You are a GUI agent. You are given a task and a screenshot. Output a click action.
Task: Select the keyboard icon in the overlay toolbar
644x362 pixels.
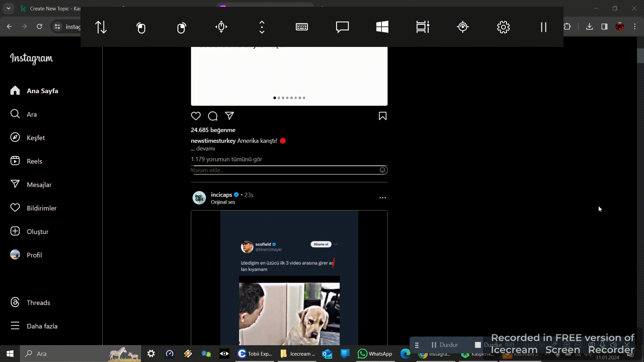tap(302, 27)
